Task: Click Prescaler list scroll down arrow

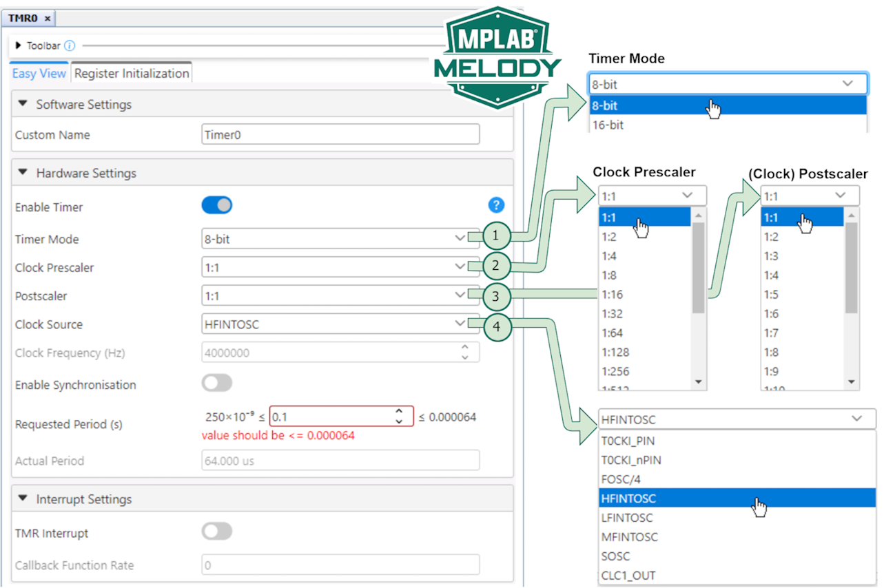Action: tap(698, 382)
